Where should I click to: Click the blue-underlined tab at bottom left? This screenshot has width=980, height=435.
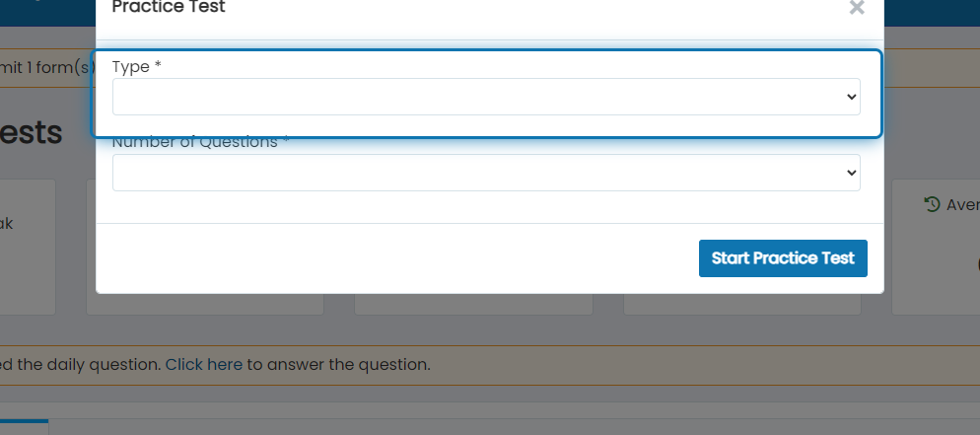24,427
